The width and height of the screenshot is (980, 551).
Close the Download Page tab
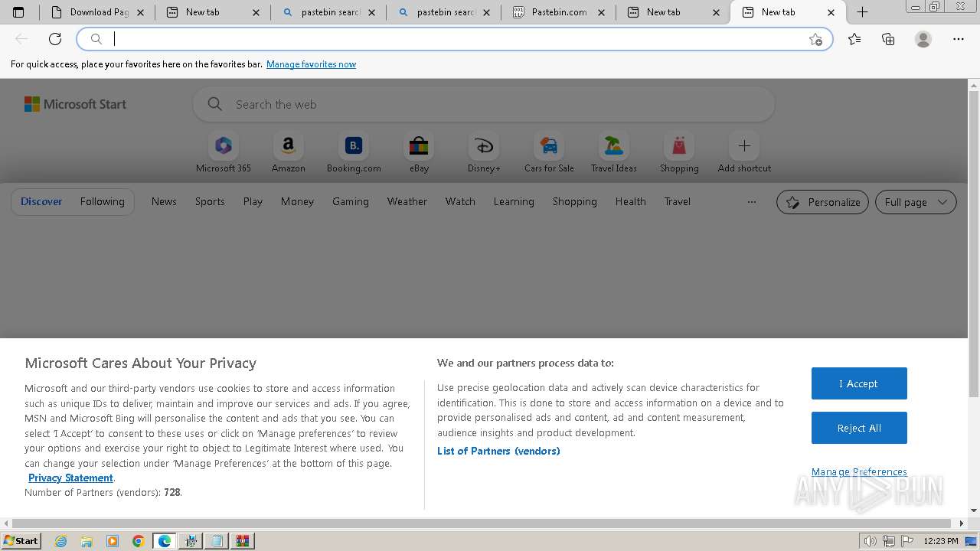click(x=140, y=12)
